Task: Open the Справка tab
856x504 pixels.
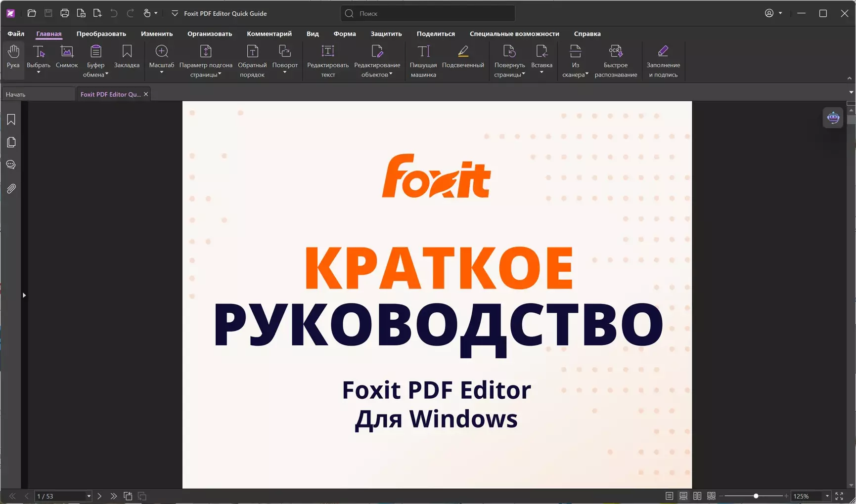Action: pos(587,34)
